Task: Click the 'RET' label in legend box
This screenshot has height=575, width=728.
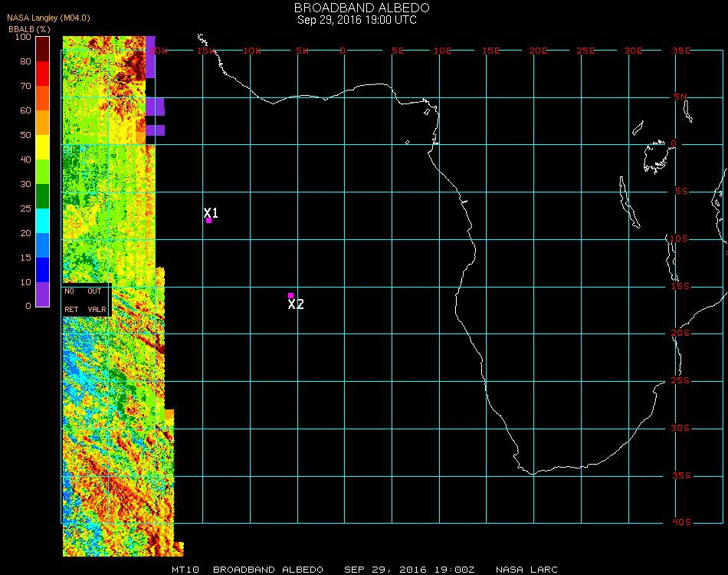Action: (x=71, y=310)
